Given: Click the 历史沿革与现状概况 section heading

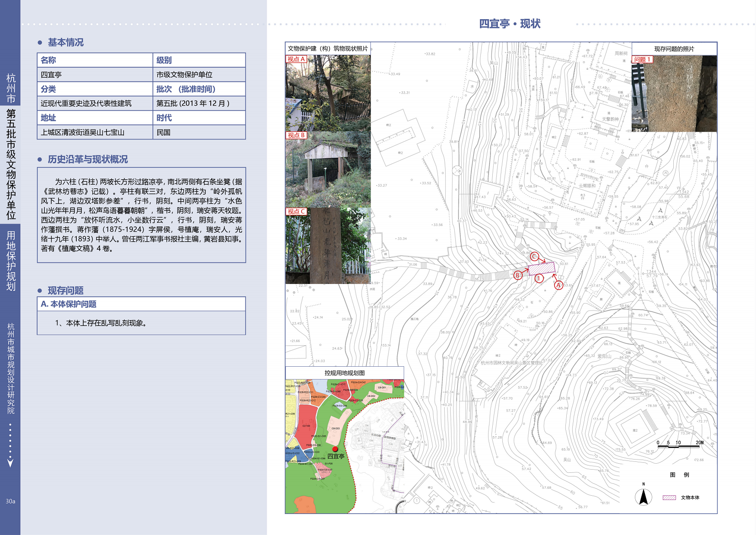Looking at the screenshot, I should (x=88, y=160).
